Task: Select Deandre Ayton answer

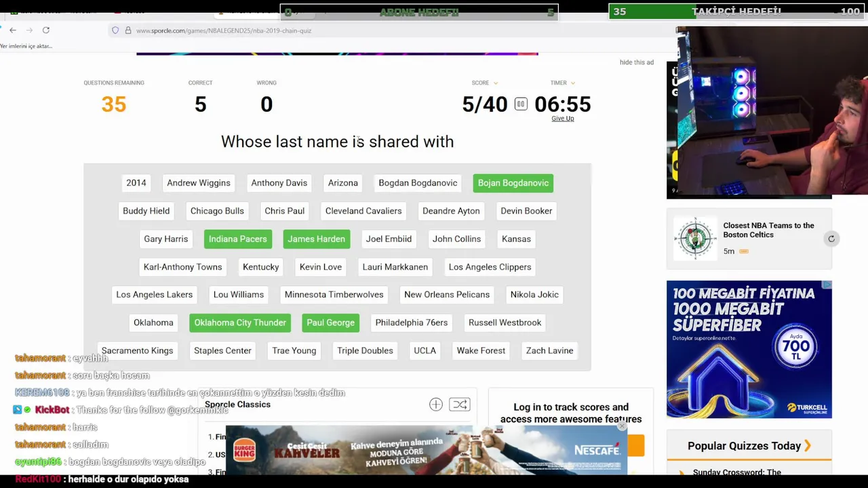Action: pos(451,211)
